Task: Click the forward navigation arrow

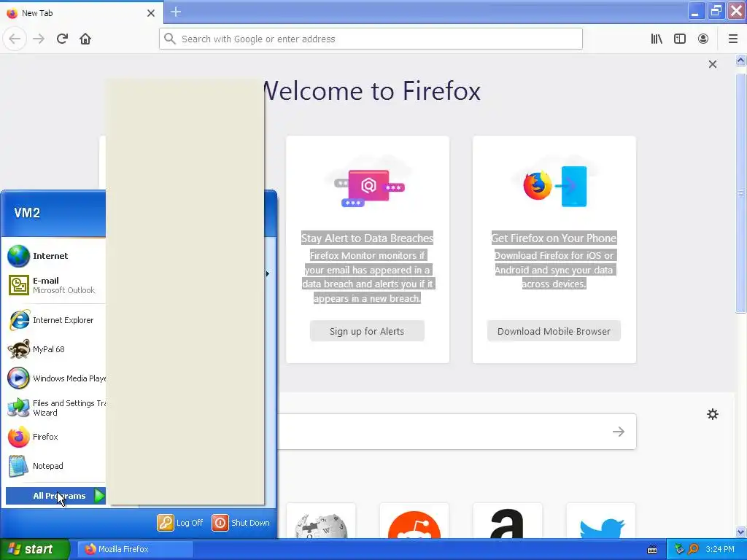Action: [x=39, y=39]
